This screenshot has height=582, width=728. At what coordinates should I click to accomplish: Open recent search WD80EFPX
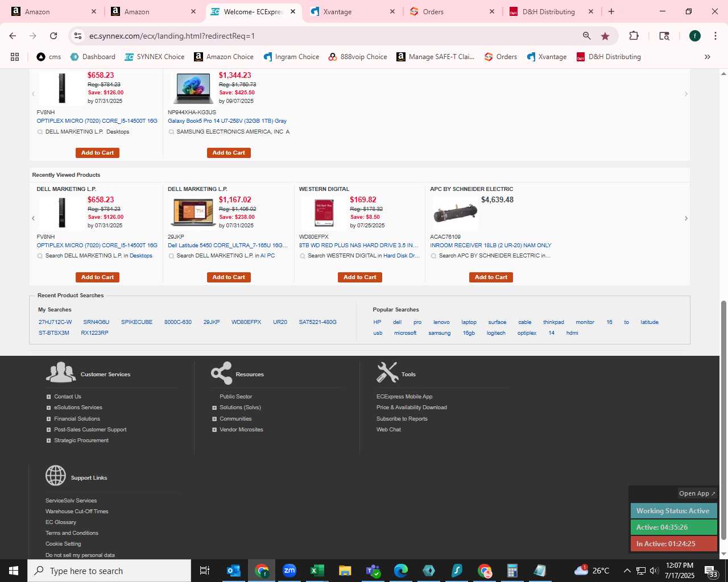246,322
